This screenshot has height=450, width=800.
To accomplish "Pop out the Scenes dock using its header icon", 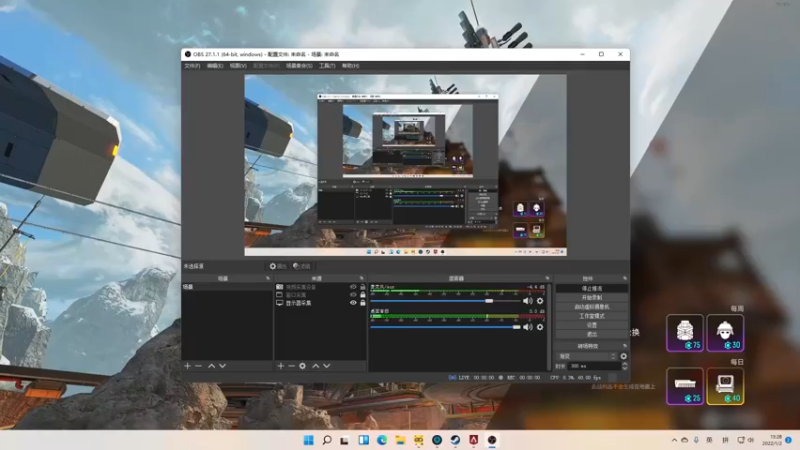I will point(268,278).
